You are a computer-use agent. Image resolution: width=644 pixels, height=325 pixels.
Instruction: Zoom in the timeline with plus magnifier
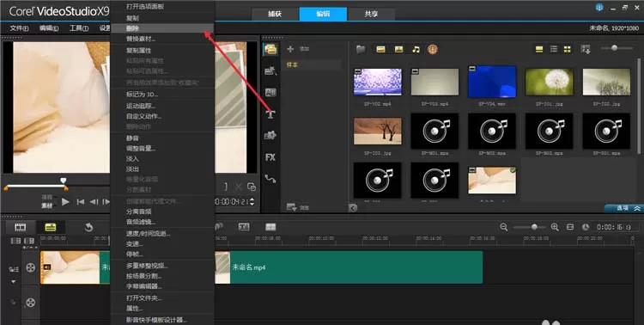tap(555, 227)
